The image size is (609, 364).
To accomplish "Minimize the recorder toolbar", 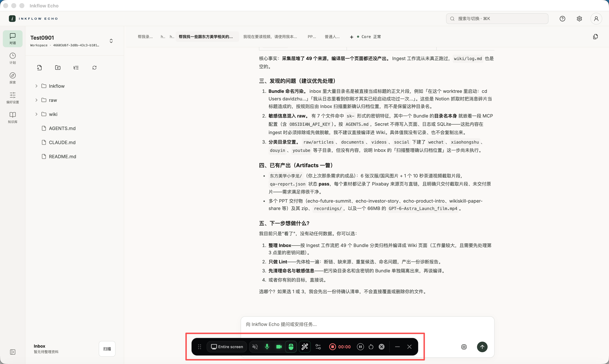I will 398,347.
